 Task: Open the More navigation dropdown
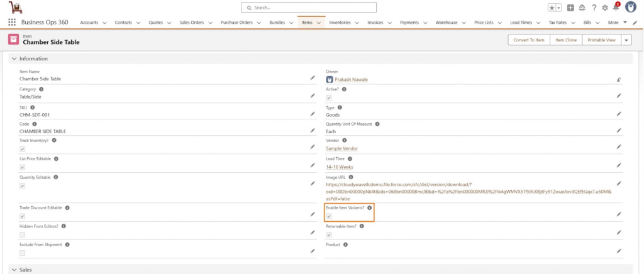(617, 23)
